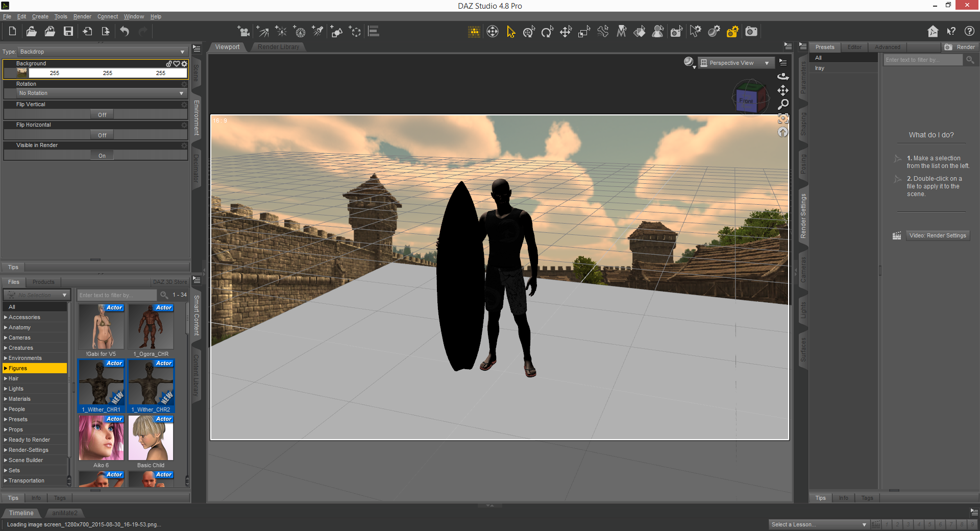Screen dimensions: 980x531
Task: Switch to the Editor tab
Action: pos(854,47)
